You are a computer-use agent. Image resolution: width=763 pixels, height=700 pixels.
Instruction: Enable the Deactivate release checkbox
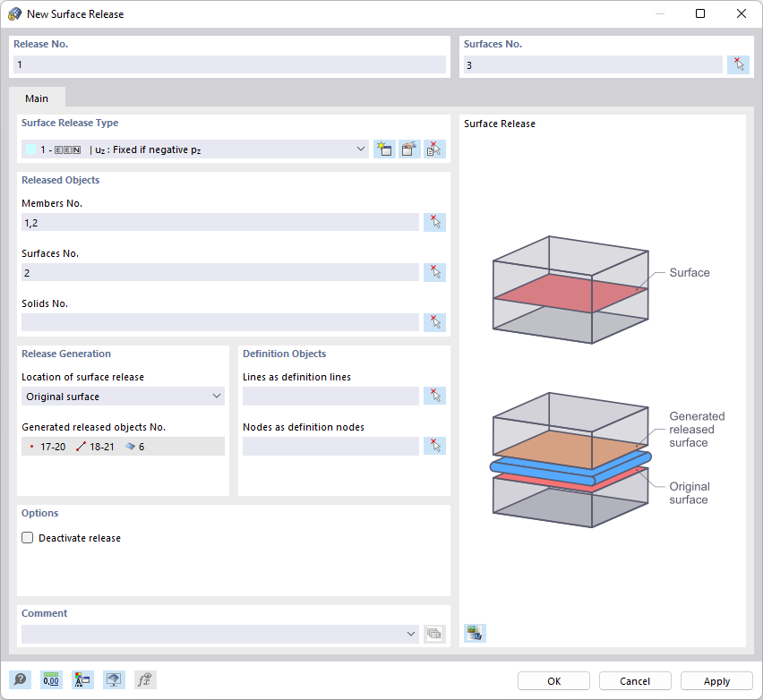click(27, 537)
